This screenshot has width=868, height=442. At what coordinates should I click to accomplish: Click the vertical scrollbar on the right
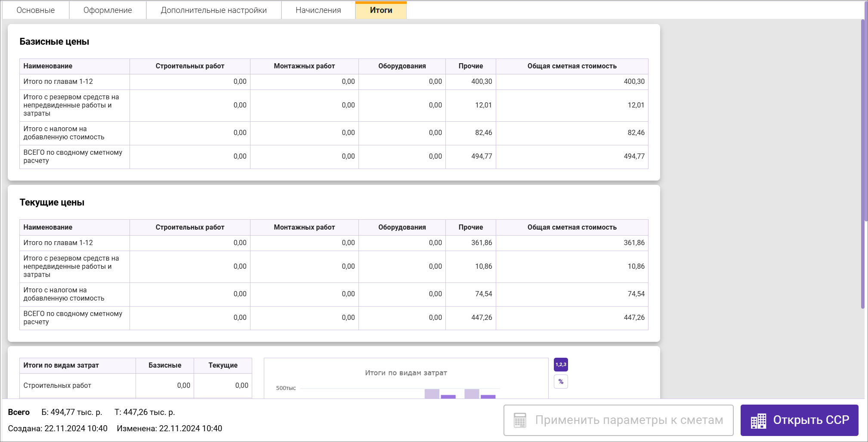pyautogui.click(x=863, y=163)
